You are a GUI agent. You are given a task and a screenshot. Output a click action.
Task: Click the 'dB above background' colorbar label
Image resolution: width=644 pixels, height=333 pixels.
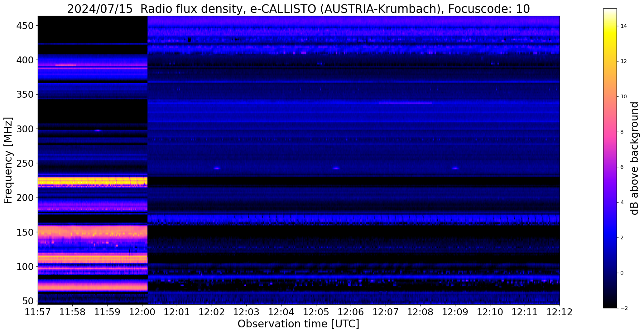click(x=634, y=159)
